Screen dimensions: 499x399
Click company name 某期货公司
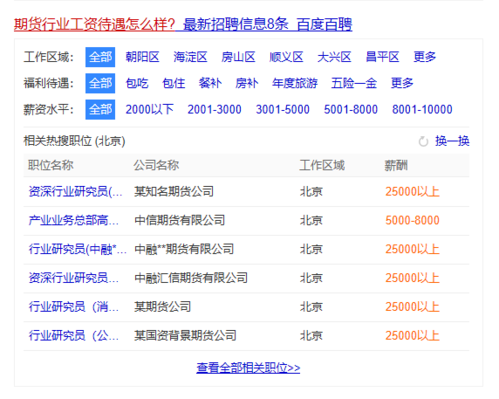pyautogui.click(x=162, y=307)
